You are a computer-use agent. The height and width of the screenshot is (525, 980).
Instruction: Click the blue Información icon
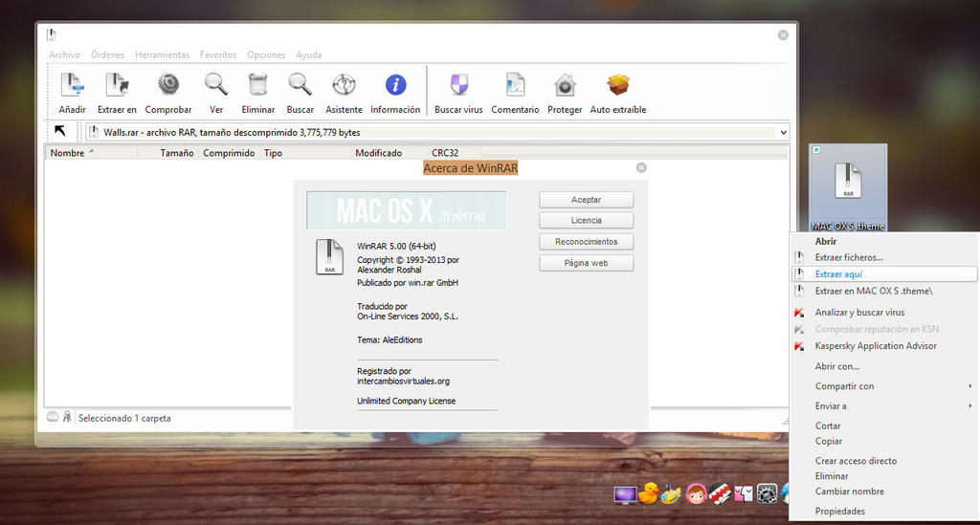pyautogui.click(x=395, y=84)
